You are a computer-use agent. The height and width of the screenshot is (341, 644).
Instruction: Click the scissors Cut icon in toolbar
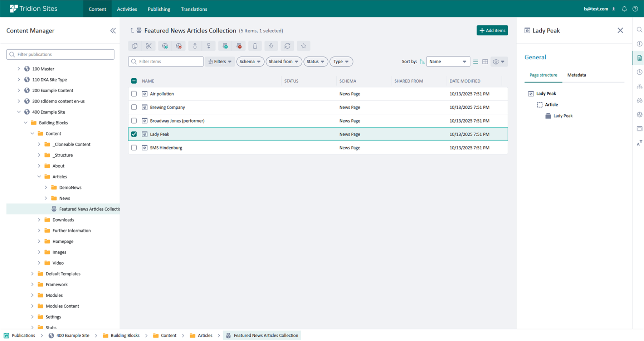(x=148, y=46)
